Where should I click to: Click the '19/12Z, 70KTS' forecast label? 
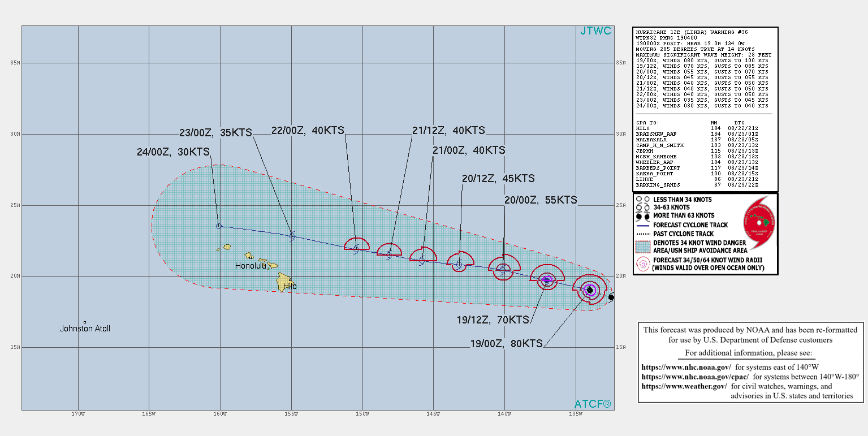tap(493, 320)
